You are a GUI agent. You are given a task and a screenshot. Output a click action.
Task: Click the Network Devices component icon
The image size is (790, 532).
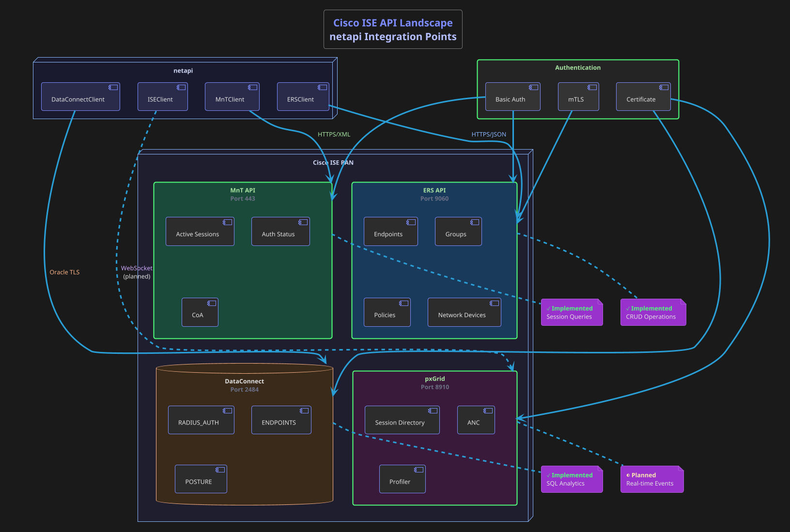pos(494,303)
